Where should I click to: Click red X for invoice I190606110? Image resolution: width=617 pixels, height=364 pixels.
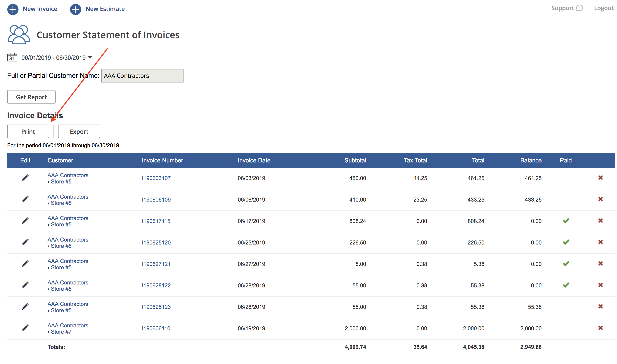tap(600, 328)
